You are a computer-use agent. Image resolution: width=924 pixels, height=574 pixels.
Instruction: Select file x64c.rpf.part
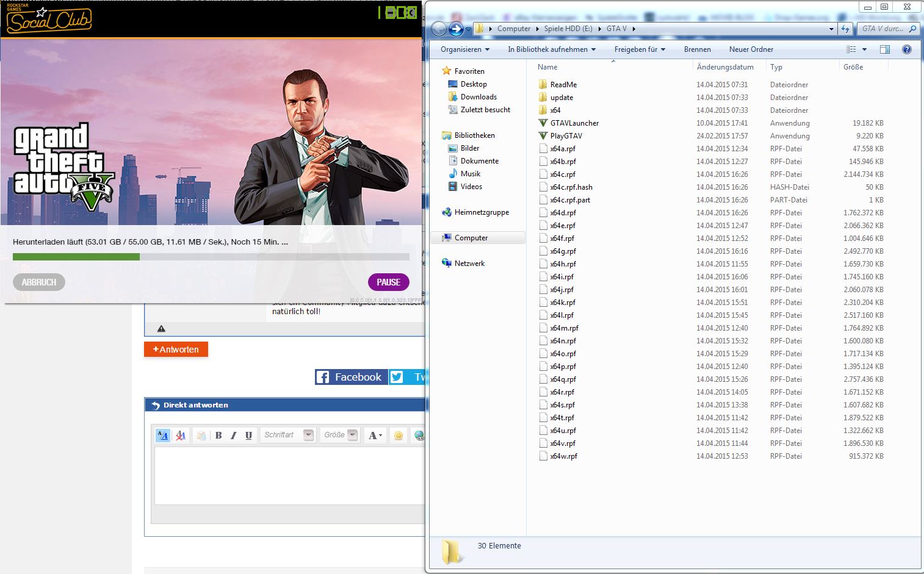click(570, 200)
